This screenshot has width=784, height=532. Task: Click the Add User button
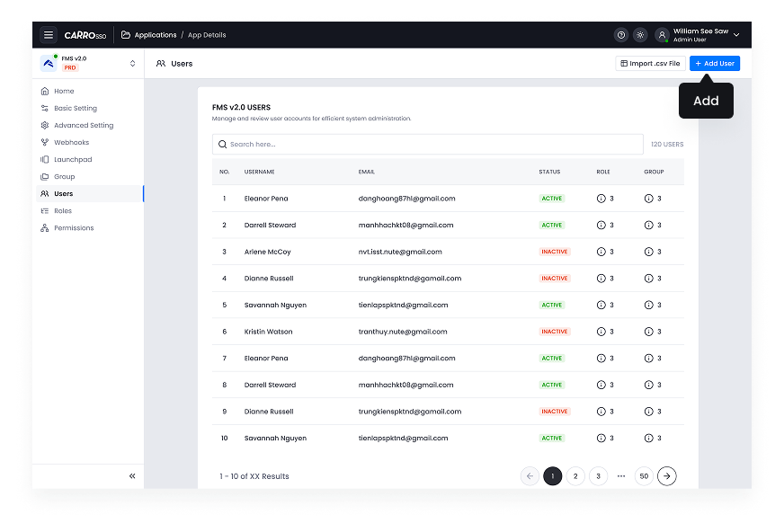pos(715,63)
